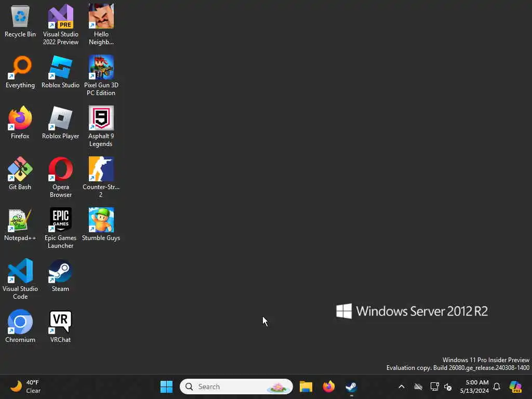This screenshot has height=399, width=532.
Task: Select the Everything search shortcut
Action: [20, 72]
